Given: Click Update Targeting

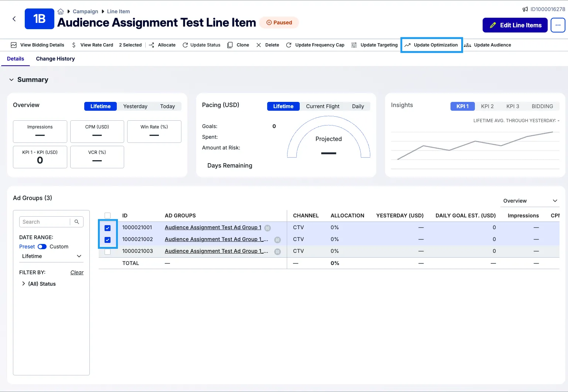Looking at the screenshot, I should tap(374, 45).
